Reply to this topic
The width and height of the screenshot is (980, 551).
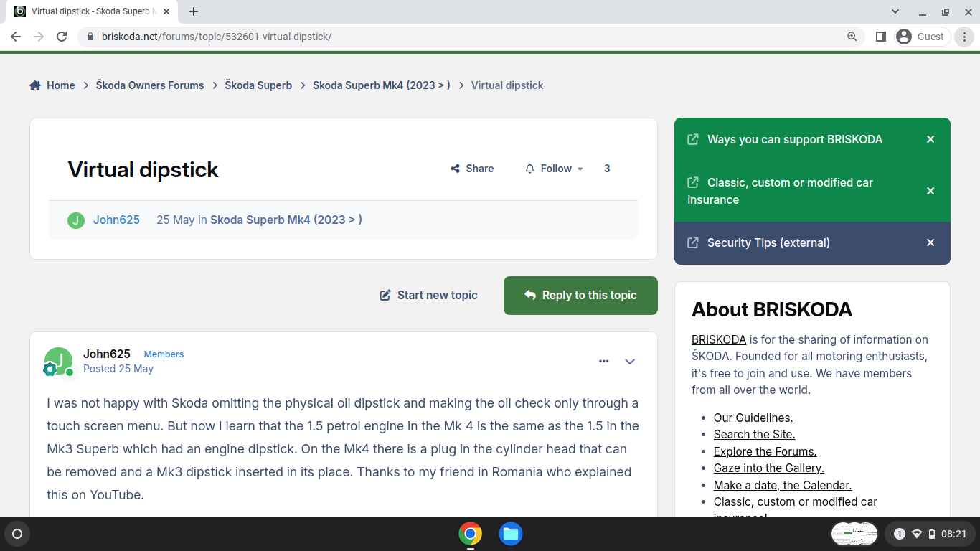[580, 296]
